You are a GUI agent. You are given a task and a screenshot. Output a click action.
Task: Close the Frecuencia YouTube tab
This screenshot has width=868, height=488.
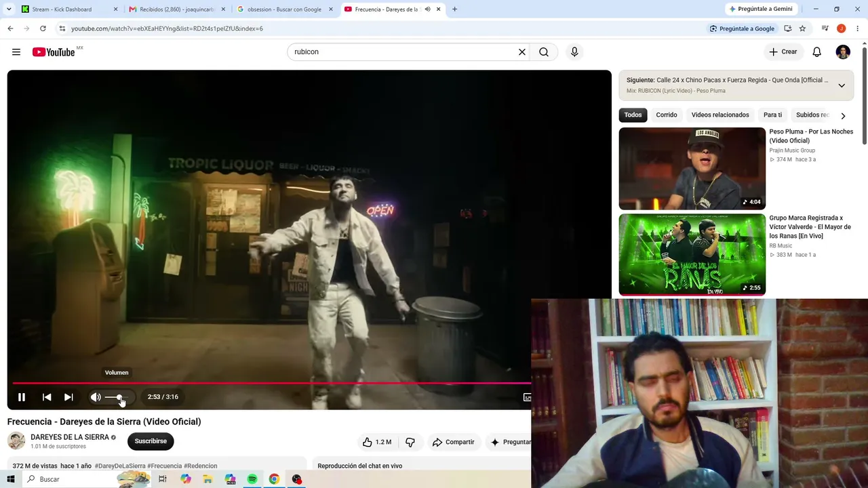pyautogui.click(x=439, y=9)
